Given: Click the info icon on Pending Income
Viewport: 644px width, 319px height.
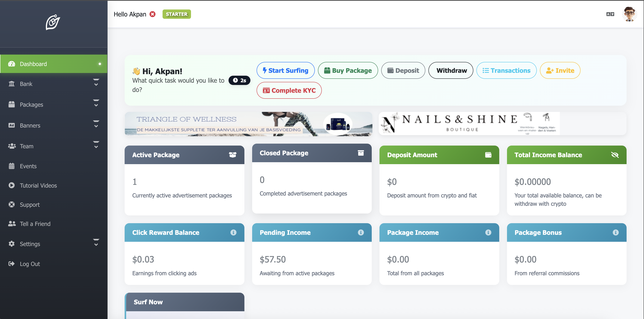Looking at the screenshot, I should (361, 232).
